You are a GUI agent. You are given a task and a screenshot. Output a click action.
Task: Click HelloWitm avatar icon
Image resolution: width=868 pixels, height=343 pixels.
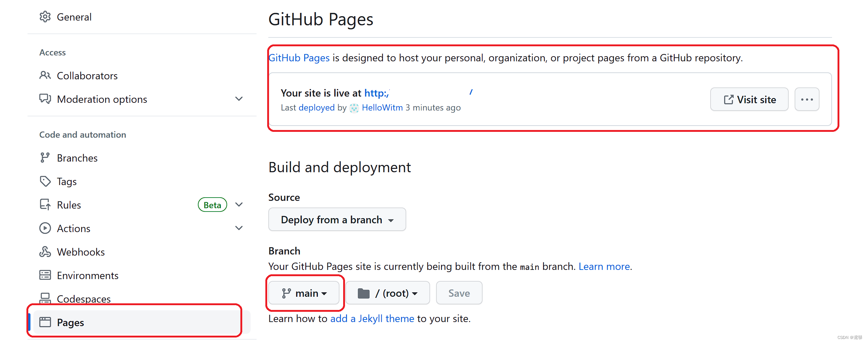pyautogui.click(x=354, y=108)
